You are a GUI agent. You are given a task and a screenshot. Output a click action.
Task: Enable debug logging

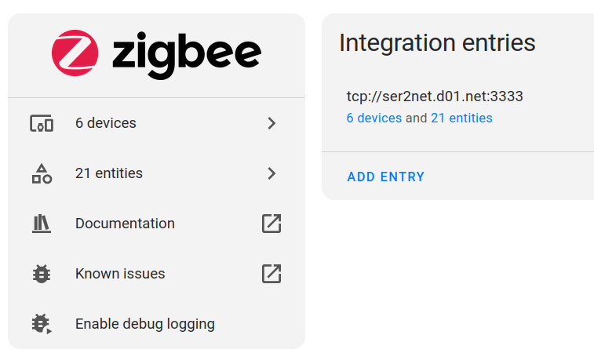(x=156, y=324)
